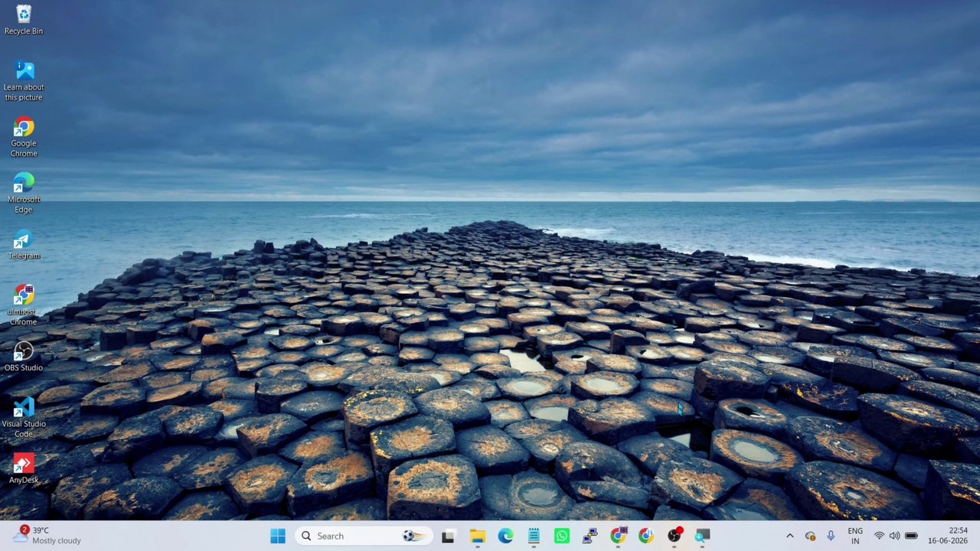Click the speaker volume tray icon
Screen dimensions: 980x551
[894, 536]
